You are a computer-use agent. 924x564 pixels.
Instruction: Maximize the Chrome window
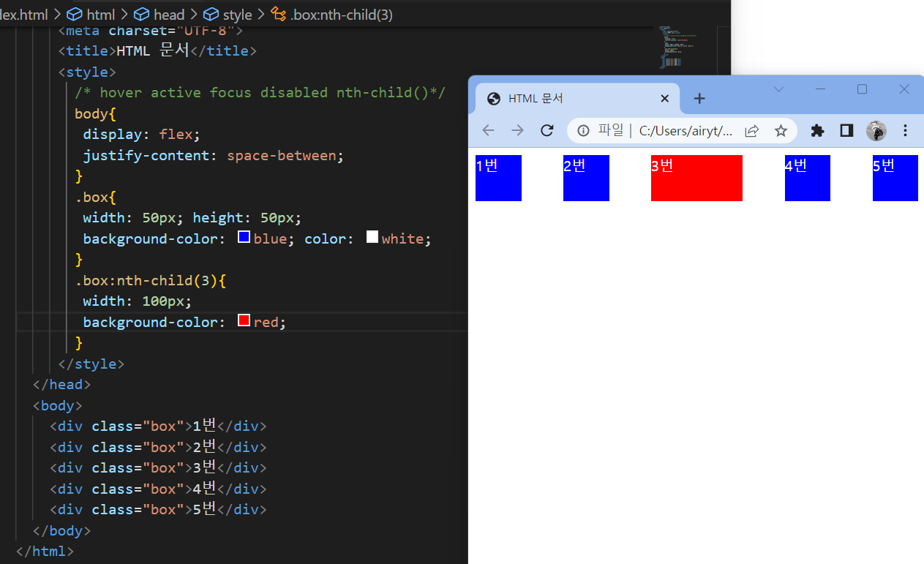point(862,89)
